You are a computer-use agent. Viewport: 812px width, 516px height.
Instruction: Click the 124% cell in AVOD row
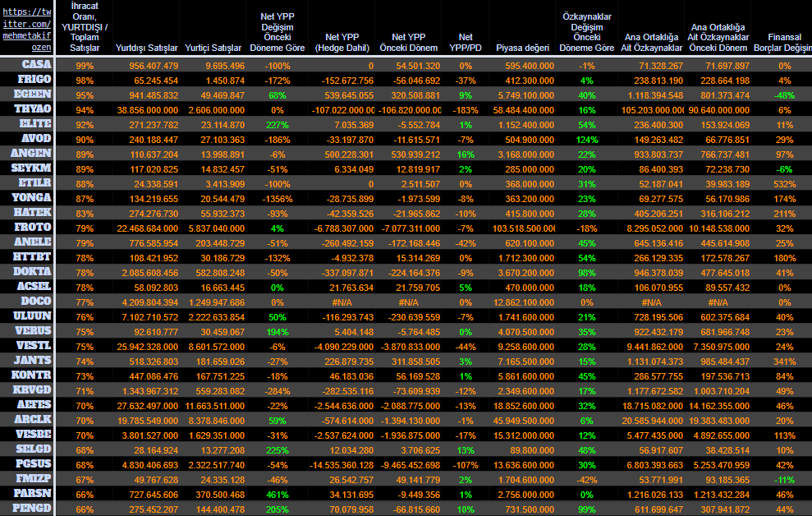pos(587,140)
